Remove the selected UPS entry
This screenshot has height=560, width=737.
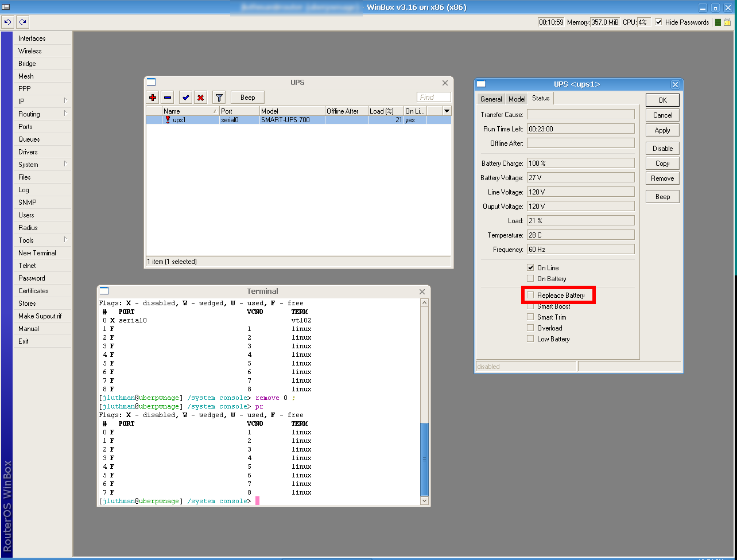point(169,98)
